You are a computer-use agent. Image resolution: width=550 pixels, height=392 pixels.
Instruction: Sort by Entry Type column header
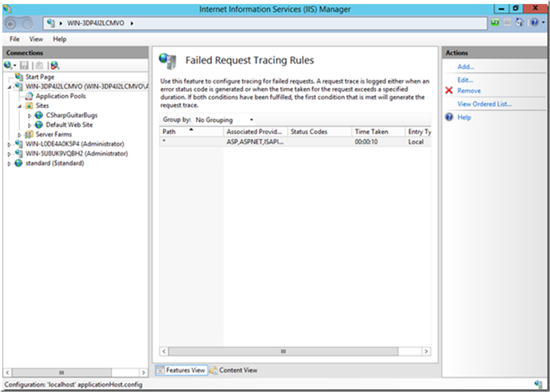pos(418,132)
